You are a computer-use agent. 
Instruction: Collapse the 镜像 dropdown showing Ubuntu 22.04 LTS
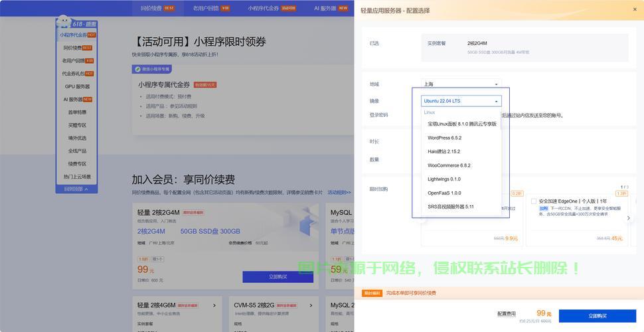click(461, 101)
